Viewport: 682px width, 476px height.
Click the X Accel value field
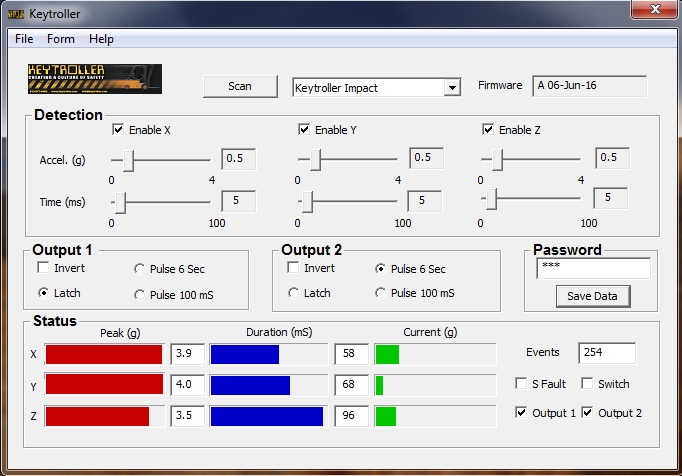pyautogui.click(x=238, y=159)
